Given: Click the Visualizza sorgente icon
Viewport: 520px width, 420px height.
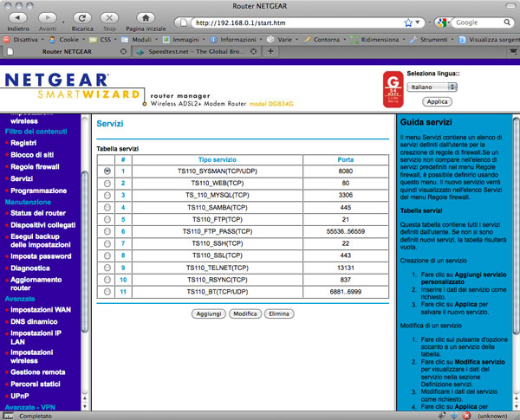Looking at the screenshot, I should click(462, 40).
